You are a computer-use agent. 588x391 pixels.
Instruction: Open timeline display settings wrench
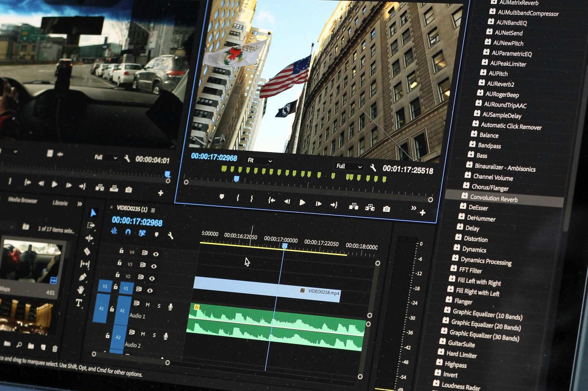click(x=171, y=236)
